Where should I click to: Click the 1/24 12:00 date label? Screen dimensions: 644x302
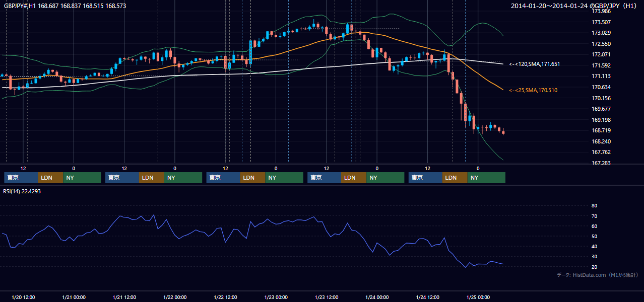click(x=427, y=297)
